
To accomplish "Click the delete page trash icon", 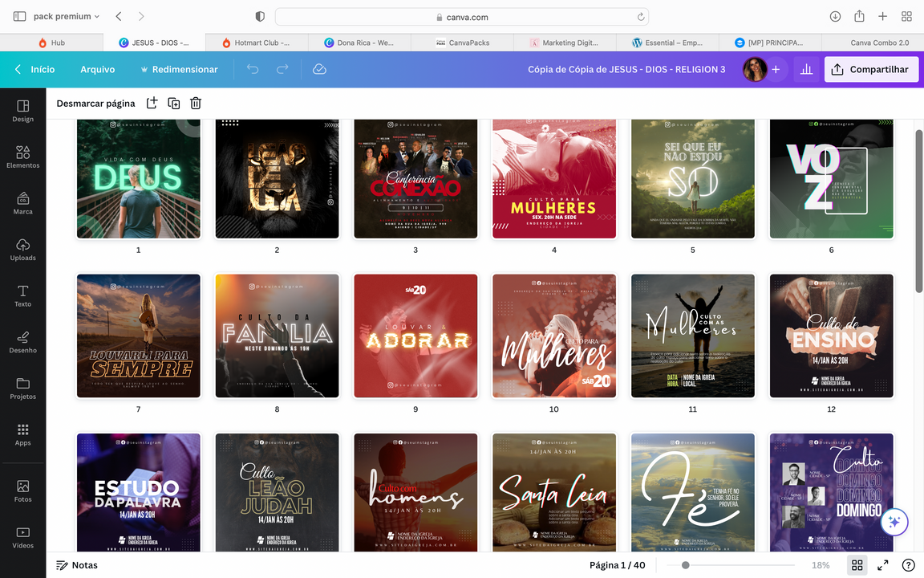I will tap(196, 104).
